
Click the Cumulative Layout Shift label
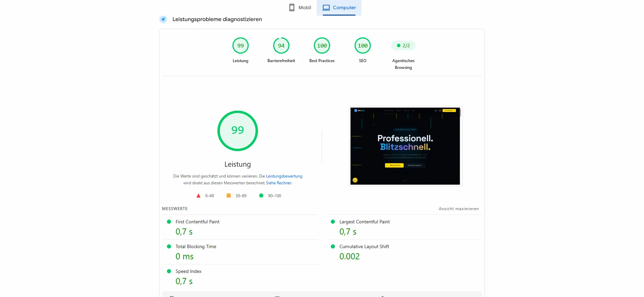364,246
